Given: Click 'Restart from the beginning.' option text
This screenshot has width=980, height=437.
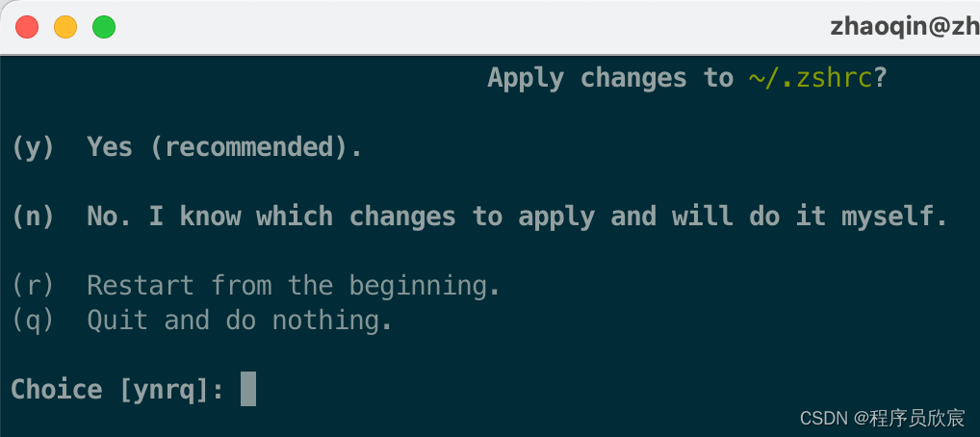Looking at the screenshot, I should click(293, 286).
